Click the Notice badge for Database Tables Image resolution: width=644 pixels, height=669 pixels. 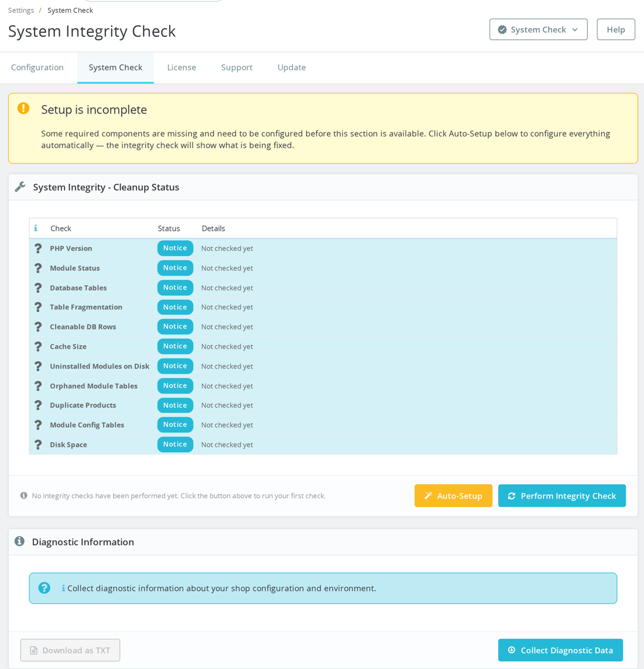click(175, 288)
